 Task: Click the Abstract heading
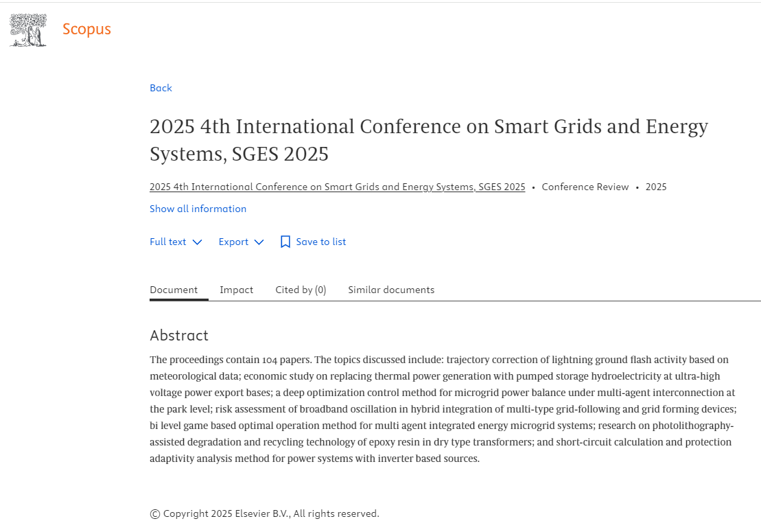[179, 336]
